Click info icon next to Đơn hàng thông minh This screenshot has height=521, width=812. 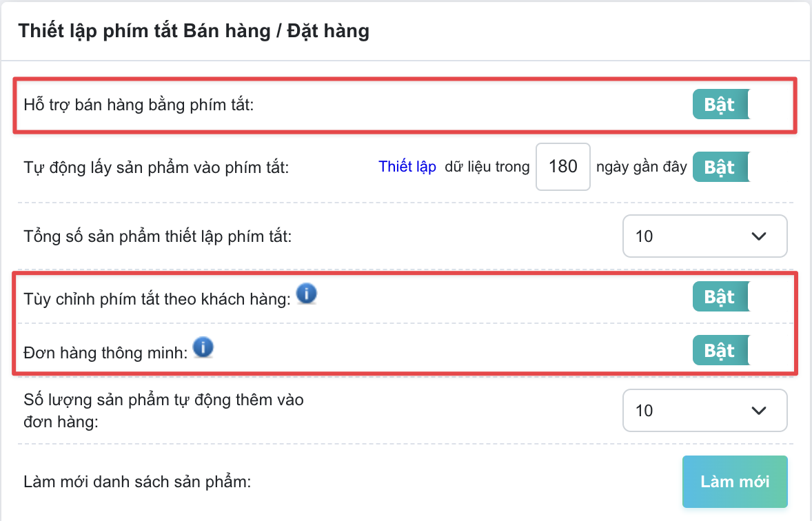[203, 347]
